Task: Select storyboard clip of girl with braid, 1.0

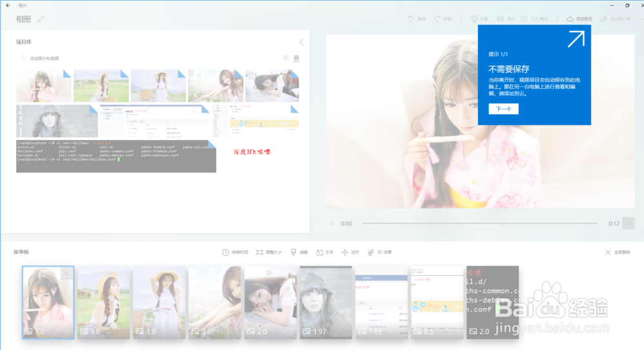Action: click(104, 302)
